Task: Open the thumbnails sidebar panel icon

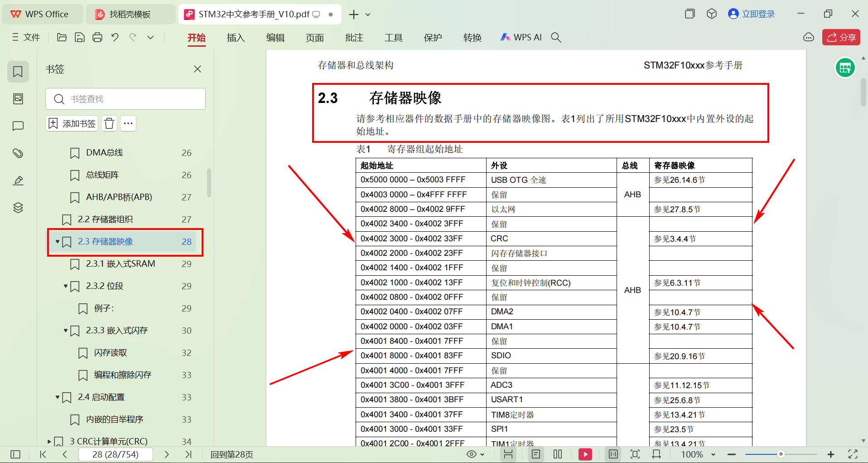Action: pyautogui.click(x=18, y=99)
